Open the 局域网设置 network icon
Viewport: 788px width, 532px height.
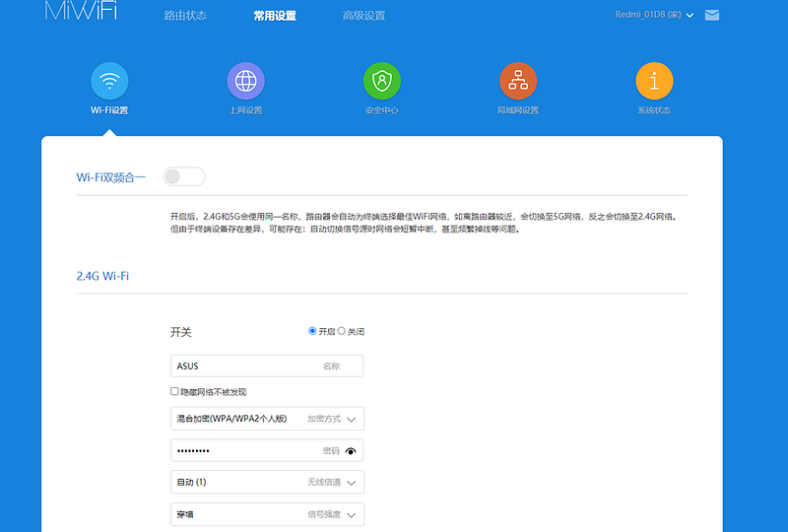(x=518, y=81)
